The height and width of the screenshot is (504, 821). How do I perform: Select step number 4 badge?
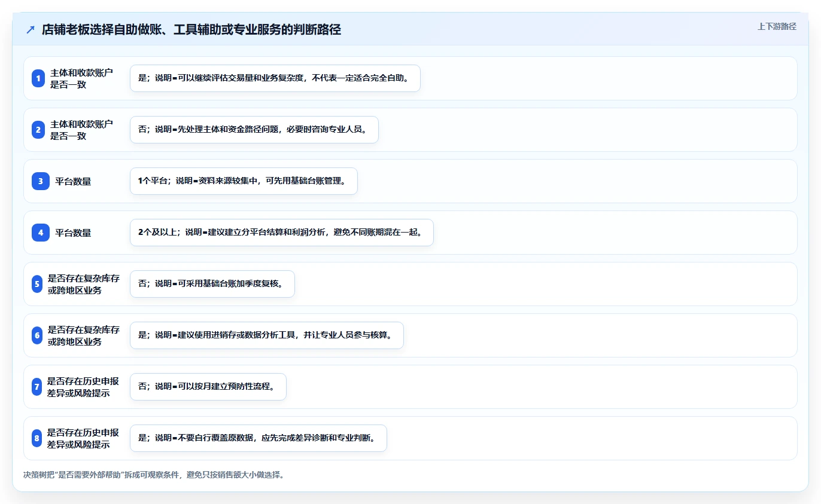[41, 233]
